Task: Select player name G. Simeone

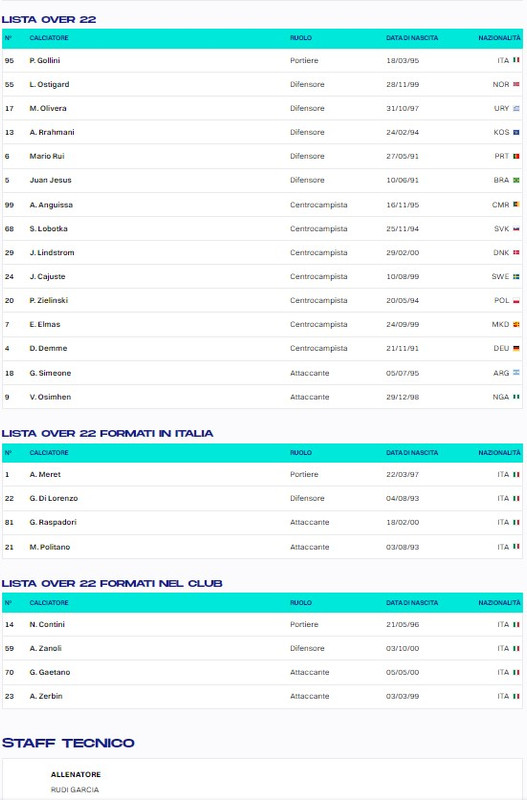Action: [x=51, y=373]
